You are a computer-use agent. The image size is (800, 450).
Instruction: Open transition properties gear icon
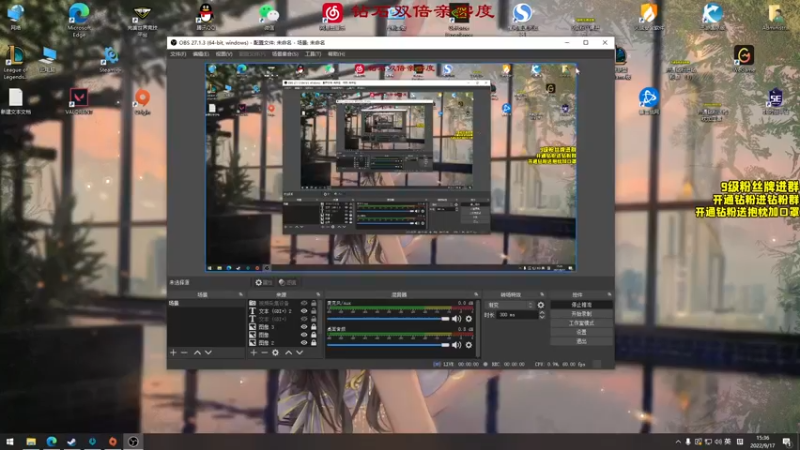(541, 304)
